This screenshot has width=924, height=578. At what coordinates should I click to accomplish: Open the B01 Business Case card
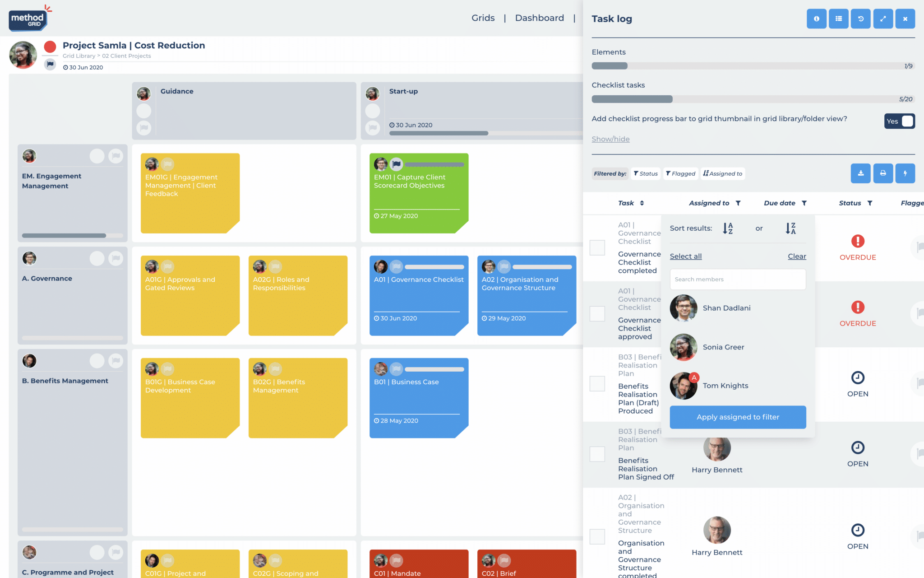click(x=419, y=398)
